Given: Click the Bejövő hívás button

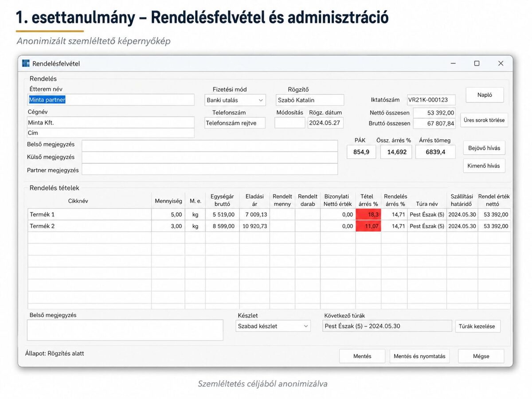Looking at the screenshot, I should (484, 148).
